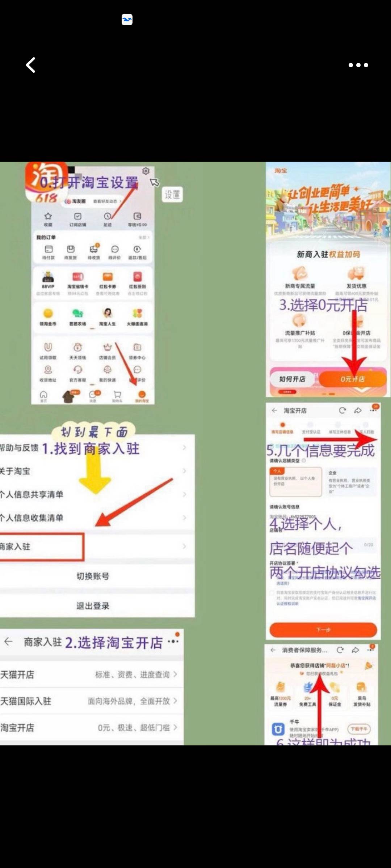Go back from the 淘宝开店 page
Viewport: 391px width, 868px height.
click(x=274, y=410)
